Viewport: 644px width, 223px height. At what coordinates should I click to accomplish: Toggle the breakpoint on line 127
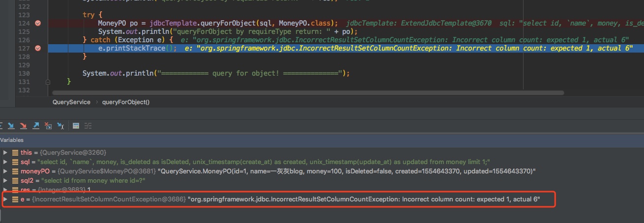tap(38, 48)
